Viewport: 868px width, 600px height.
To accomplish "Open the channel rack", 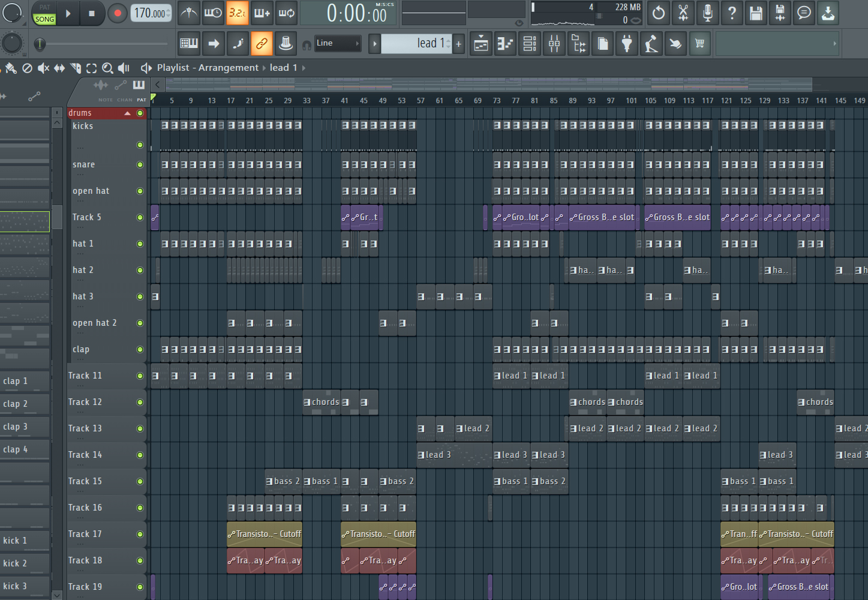I will [530, 43].
